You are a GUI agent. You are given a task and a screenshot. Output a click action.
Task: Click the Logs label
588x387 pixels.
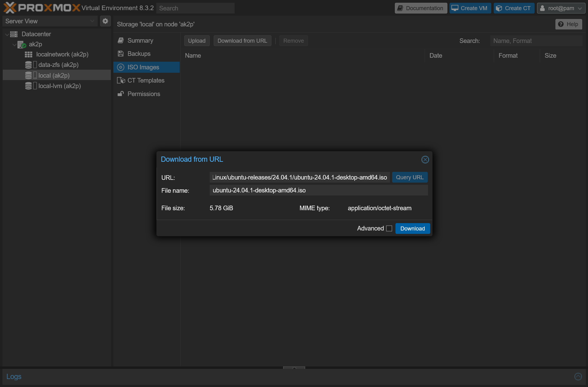[x=14, y=377]
